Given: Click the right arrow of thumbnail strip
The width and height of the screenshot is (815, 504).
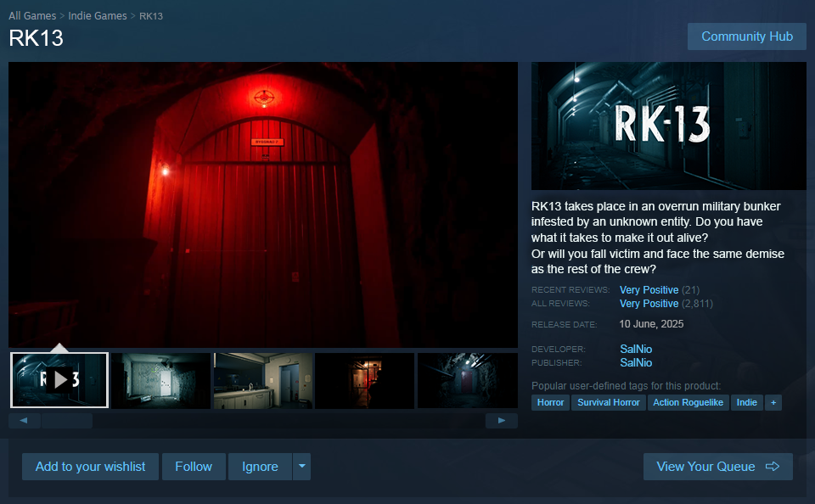Looking at the screenshot, I should 502,420.
